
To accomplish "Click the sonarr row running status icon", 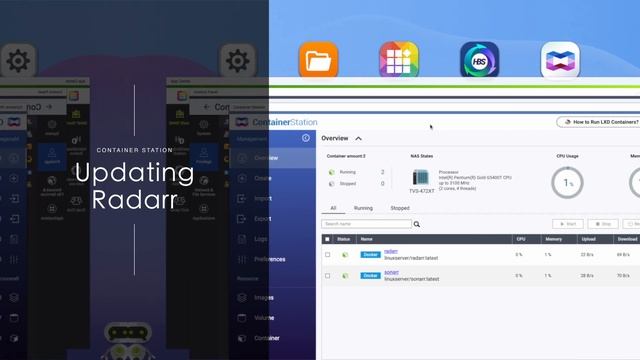I will [x=345, y=276].
